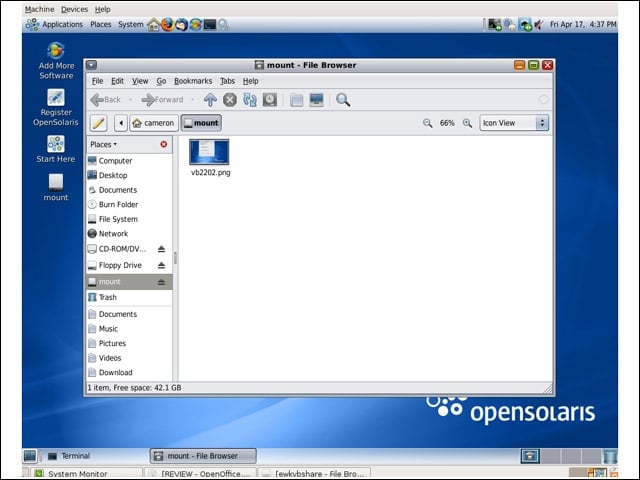This screenshot has height=480, width=640.
Task: Launch Firefox from the top panel
Action: click(167, 24)
